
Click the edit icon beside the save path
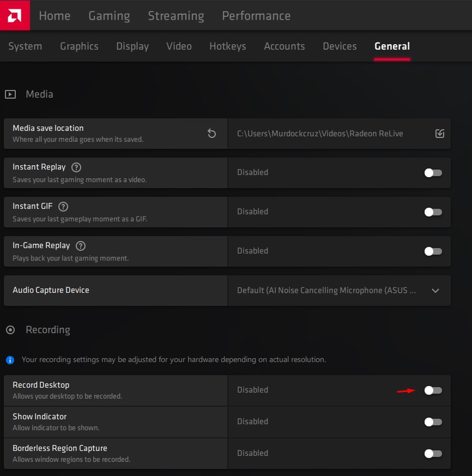[x=439, y=133]
